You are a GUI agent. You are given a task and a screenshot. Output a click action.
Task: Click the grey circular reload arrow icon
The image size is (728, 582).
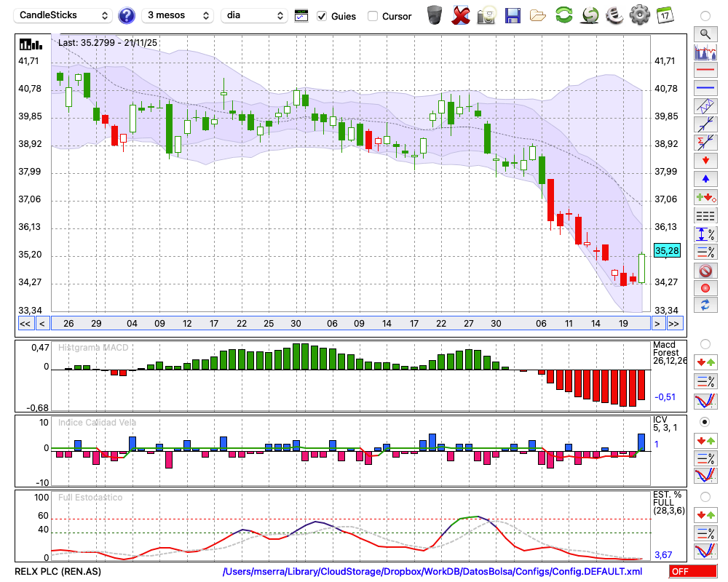(590, 15)
